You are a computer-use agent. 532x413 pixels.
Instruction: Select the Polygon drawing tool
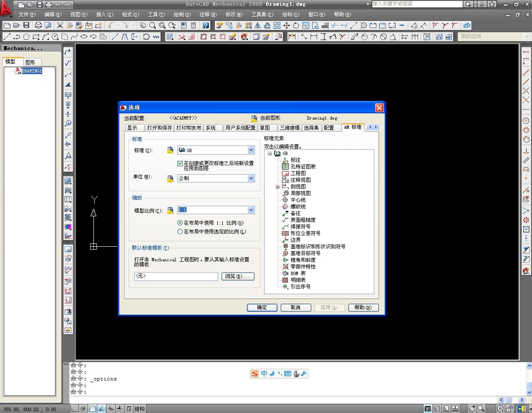(26, 37)
